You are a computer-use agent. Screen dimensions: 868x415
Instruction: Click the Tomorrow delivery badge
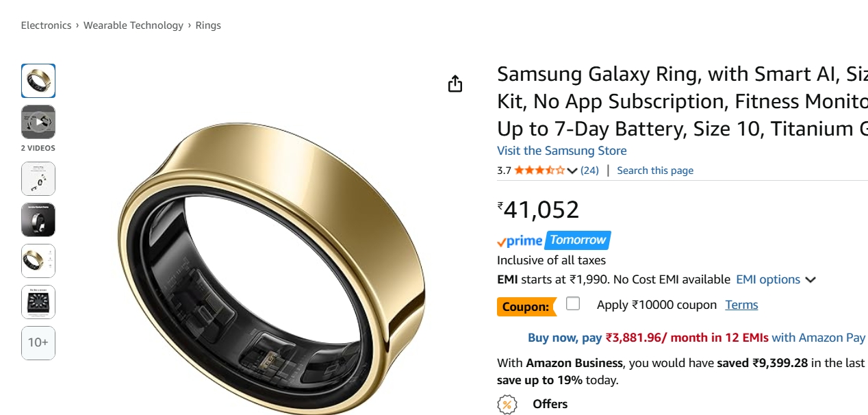(x=578, y=240)
